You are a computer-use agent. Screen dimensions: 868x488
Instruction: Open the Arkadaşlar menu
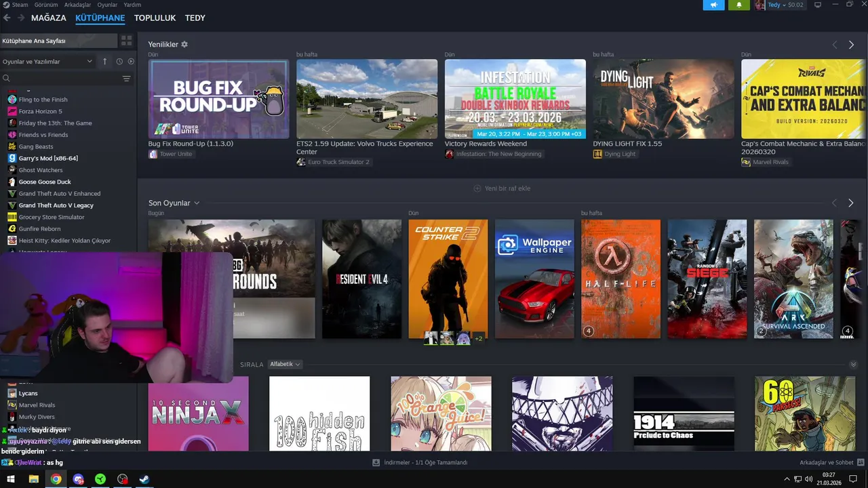tap(78, 5)
